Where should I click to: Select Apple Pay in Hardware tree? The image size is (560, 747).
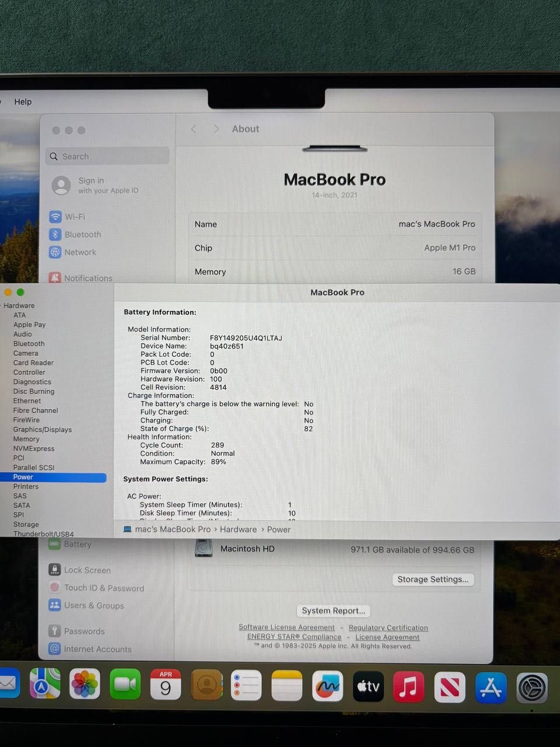[x=29, y=324]
